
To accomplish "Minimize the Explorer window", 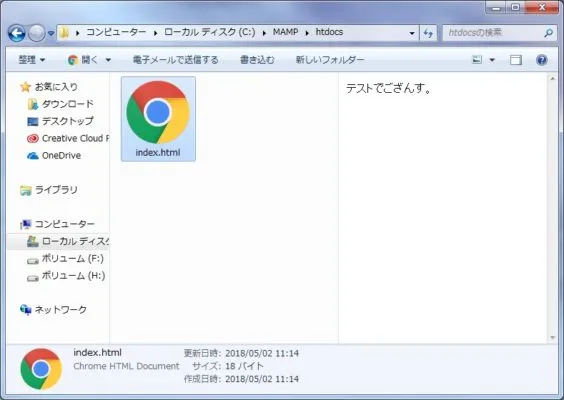I will [496, 7].
